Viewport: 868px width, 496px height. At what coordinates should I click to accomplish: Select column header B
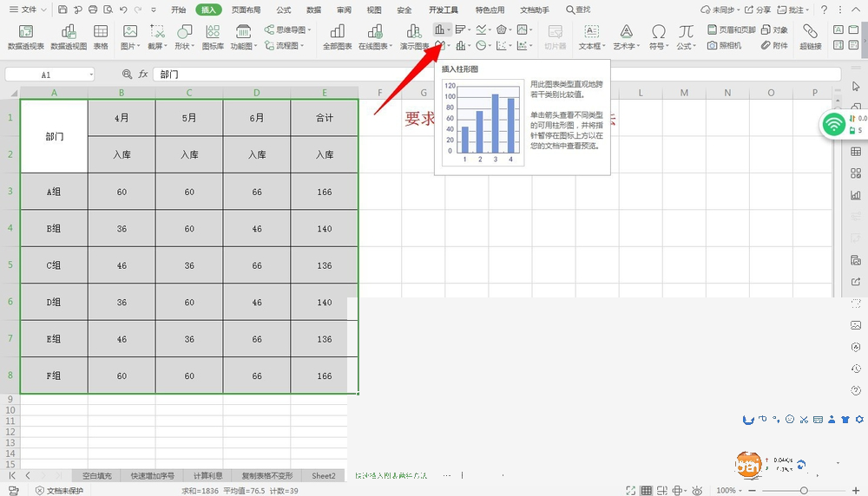click(x=122, y=93)
